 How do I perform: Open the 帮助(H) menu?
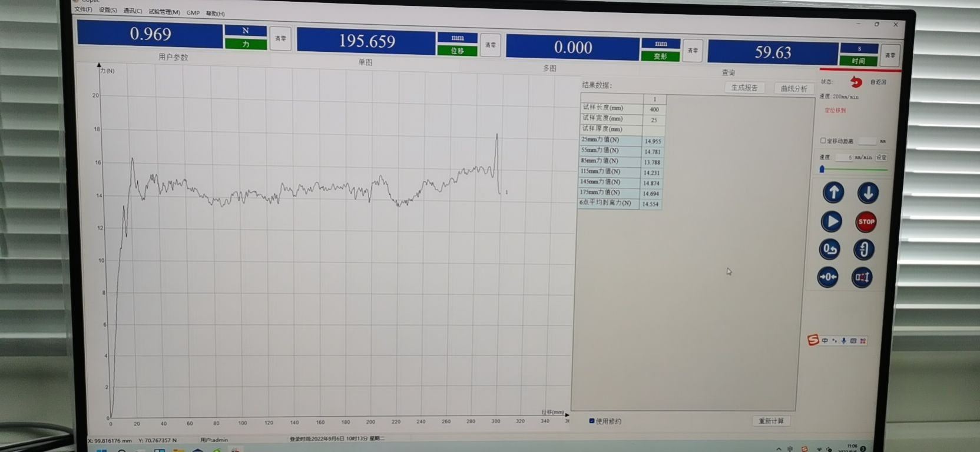click(215, 13)
